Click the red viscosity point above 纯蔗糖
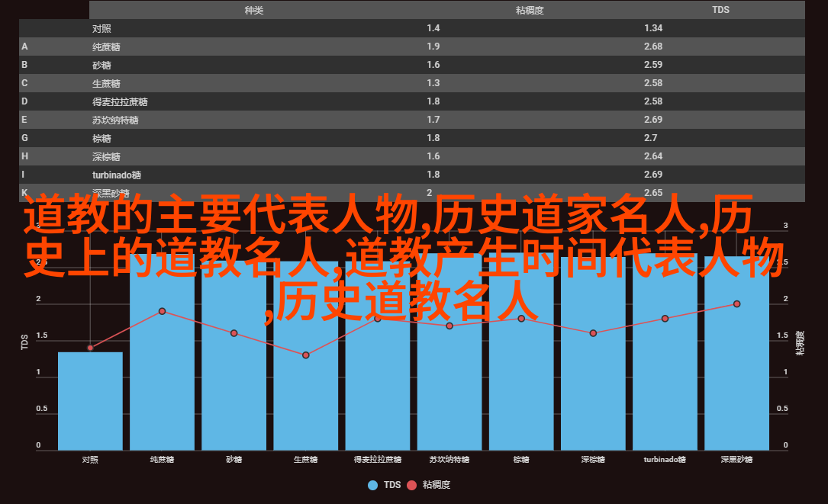Screen dimensions: 828x504 162,311
